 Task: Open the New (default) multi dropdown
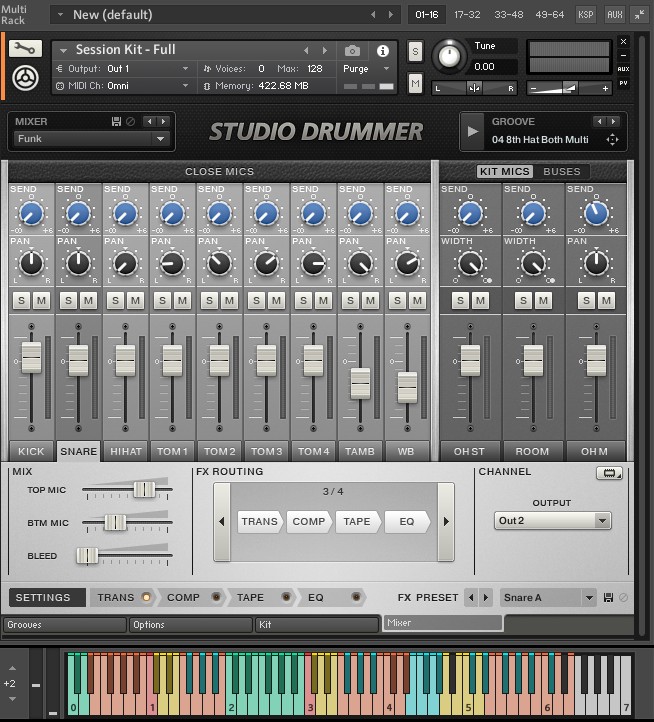click(60, 14)
